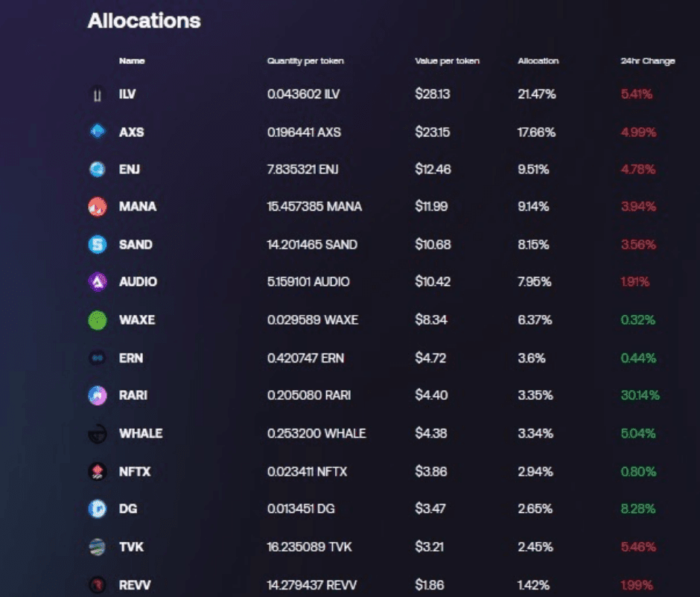Select the ENJ token icon

point(98,169)
